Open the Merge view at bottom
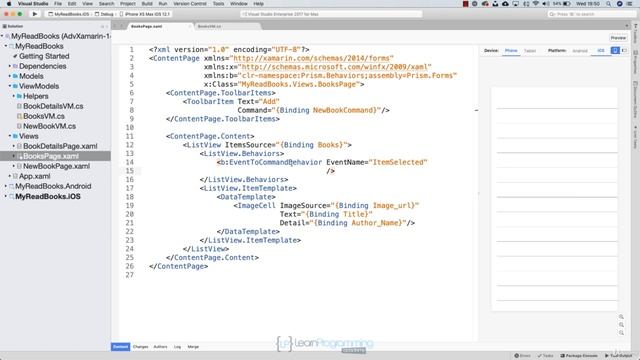The image size is (640, 360). (x=193, y=347)
